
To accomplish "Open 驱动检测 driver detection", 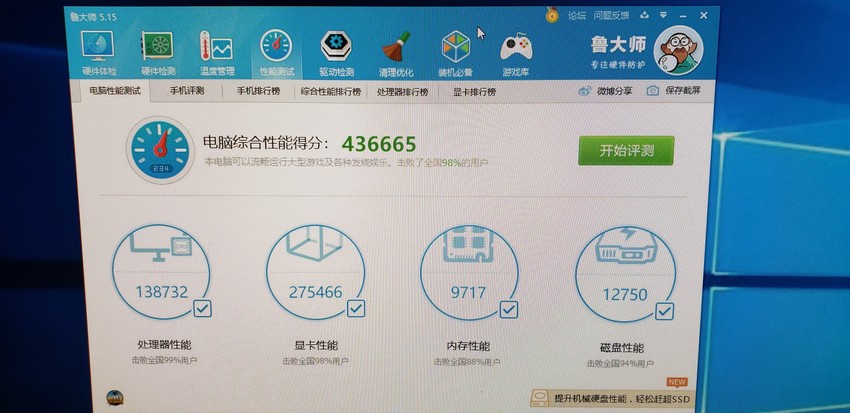I will [x=336, y=53].
